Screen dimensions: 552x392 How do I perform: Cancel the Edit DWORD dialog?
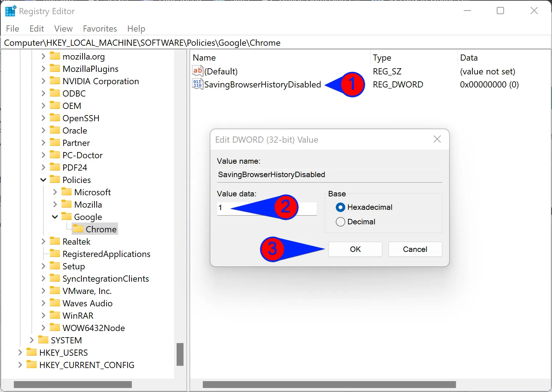415,249
